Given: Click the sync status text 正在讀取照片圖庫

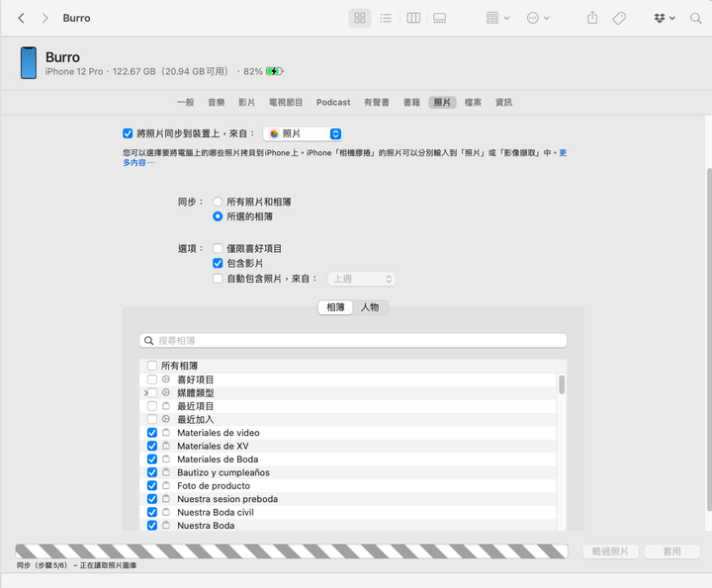Looking at the screenshot, I should [108, 565].
